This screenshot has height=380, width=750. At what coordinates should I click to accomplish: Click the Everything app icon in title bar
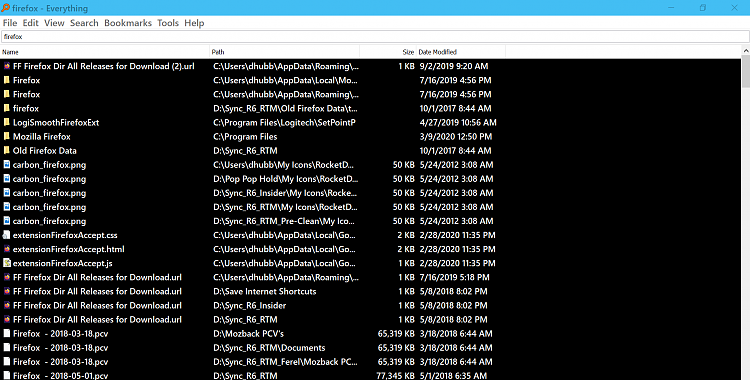[6, 8]
